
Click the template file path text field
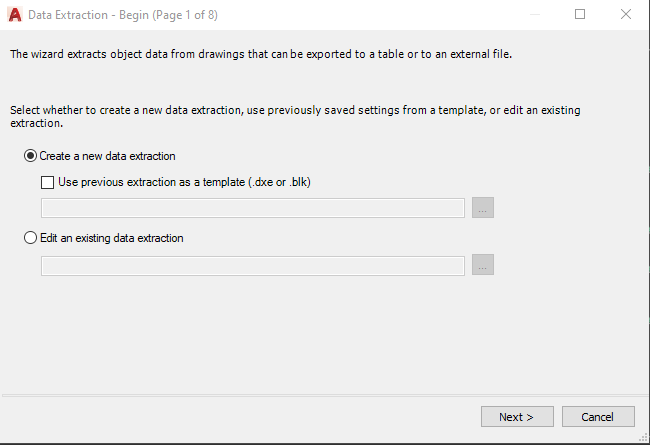253,208
